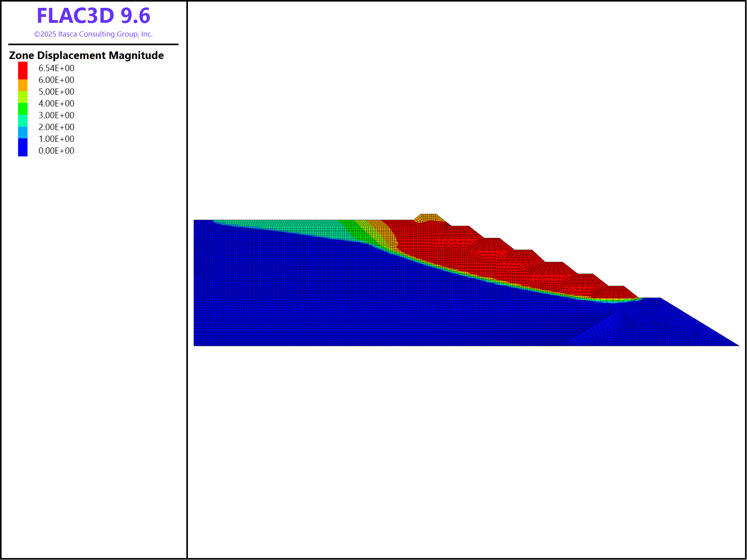Click the orange 6.00E+00 legend swatch

pos(23,85)
